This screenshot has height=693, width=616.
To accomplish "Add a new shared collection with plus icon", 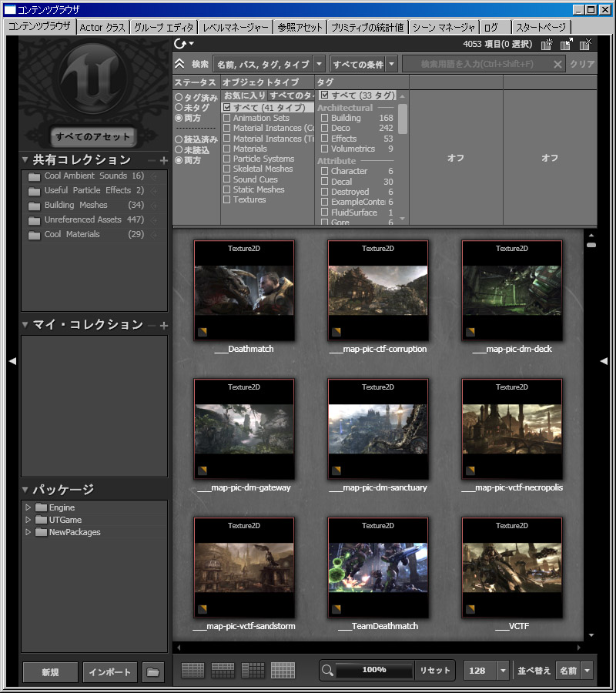I will click(163, 160).
